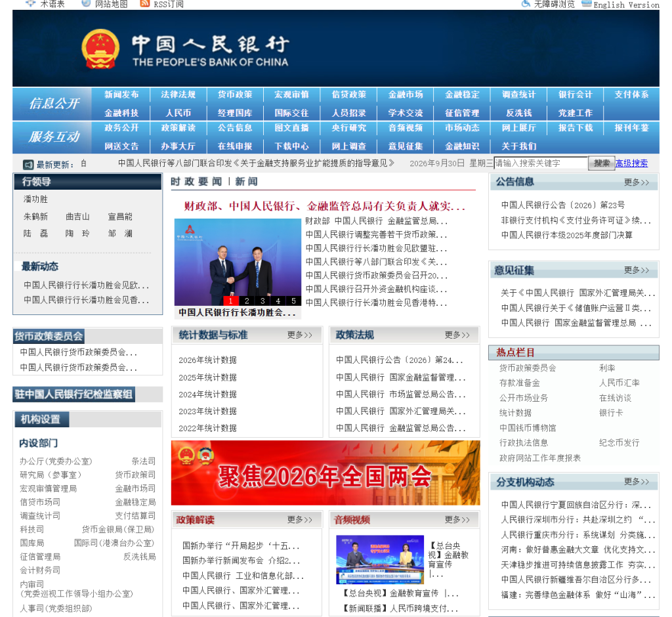This screenshot has height=617, width=672.
Task: Open leader 宣昌能 profile link
Action: 120,217
